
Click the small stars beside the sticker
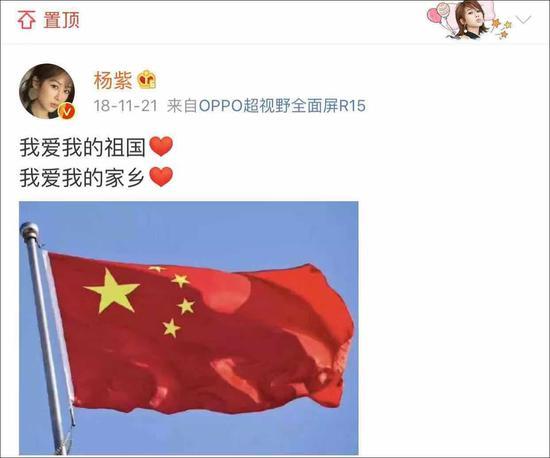point(502,28)
